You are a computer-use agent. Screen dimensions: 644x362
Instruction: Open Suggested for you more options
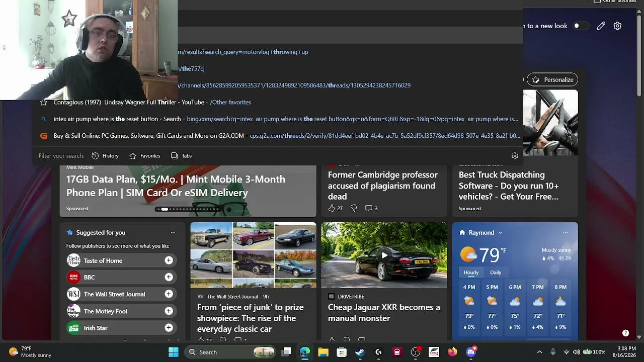pos(173,232)
